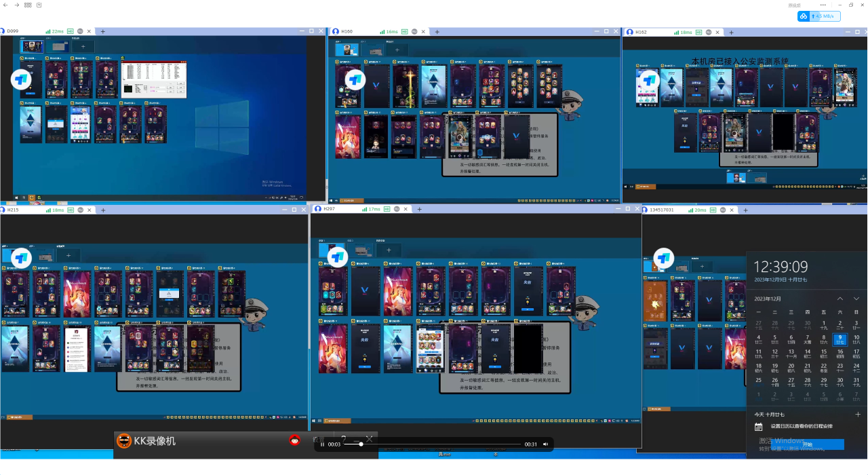
Task: Add a new tab beside H215
Action: point(103,210)
